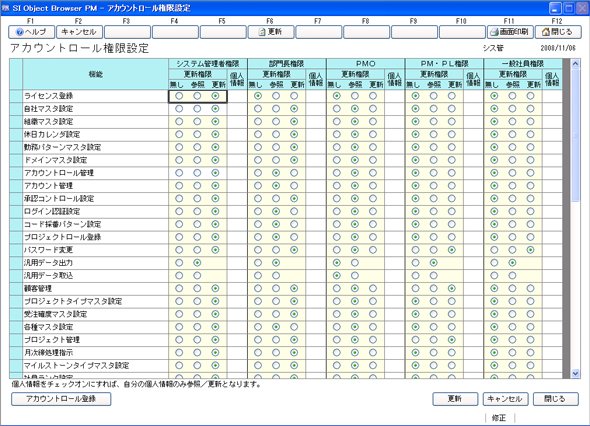Set 顧客管理 一般社員 to 参照
The height and width of the screenshot is (426, 590).
click(512, 288)
